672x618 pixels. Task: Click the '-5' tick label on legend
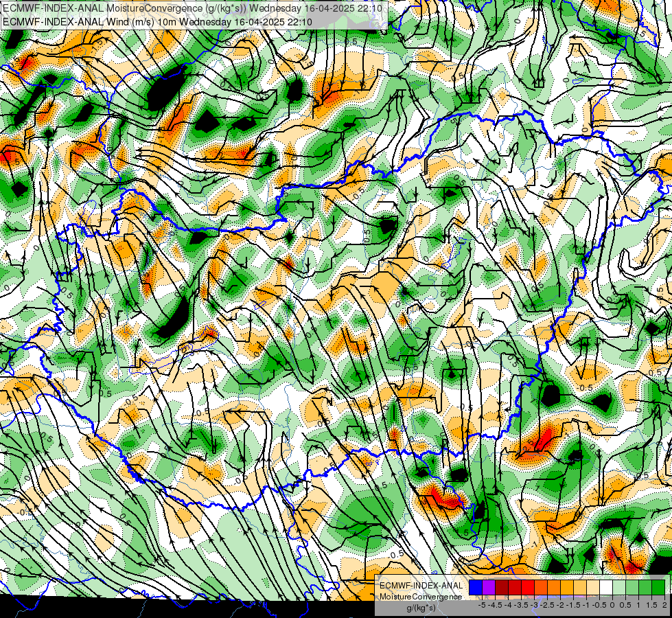point(482,605)
